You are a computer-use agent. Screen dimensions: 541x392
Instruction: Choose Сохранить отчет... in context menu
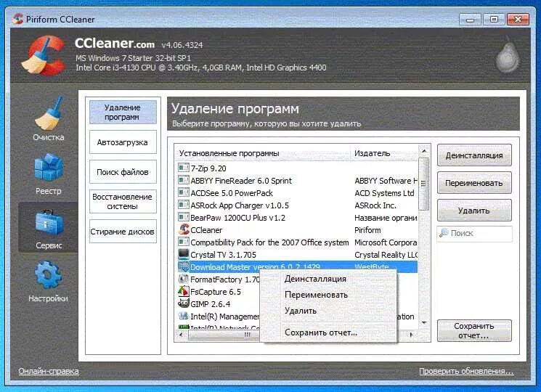321,332
